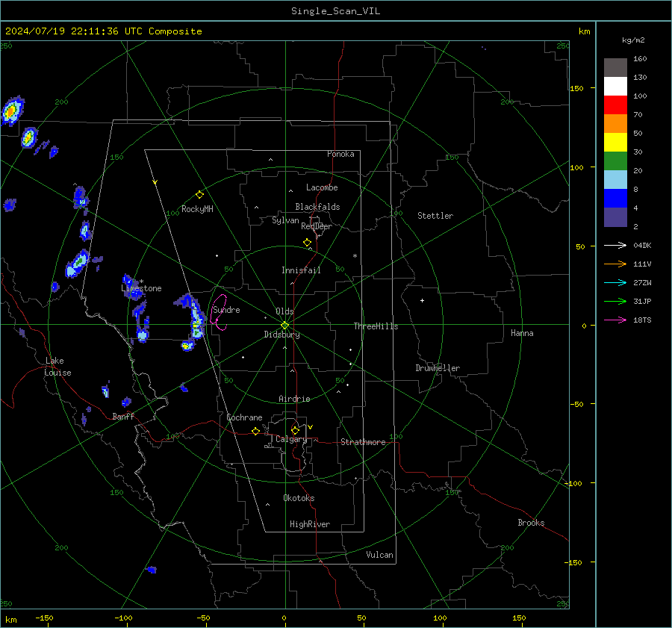Screen dimensions: 672x628
Task: Click the Ponoka town label
Action: coord(340,154)
